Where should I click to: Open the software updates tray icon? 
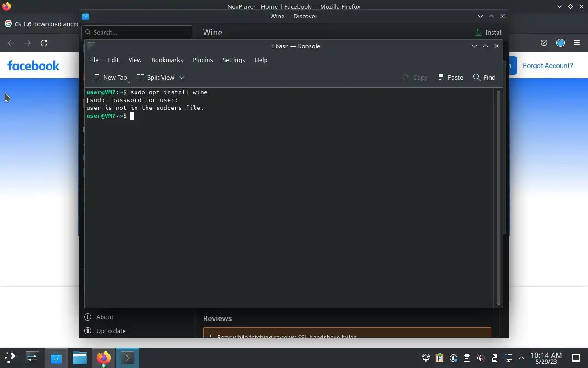tap(453, 358)
